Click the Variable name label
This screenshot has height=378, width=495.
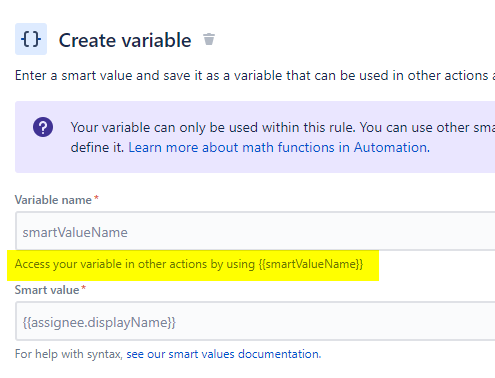pyautogui.click(x=53, y=200)
